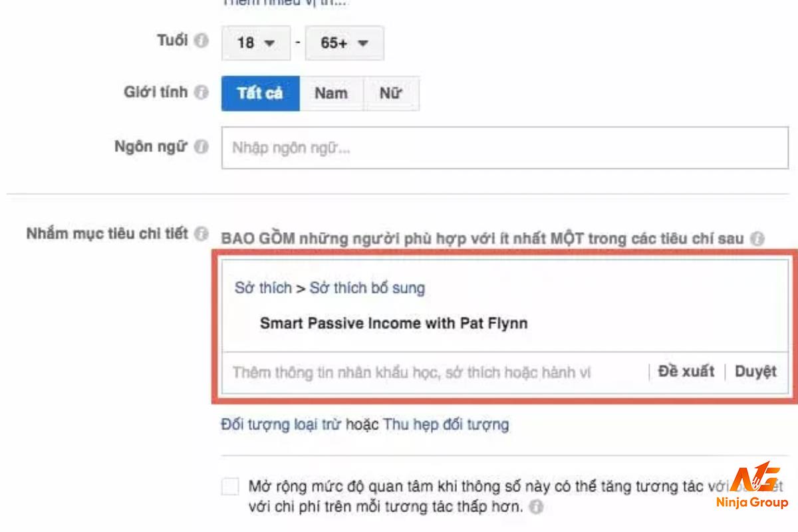Select Nữ gender option
The image size is (798, 532).
tap(391, 92)
